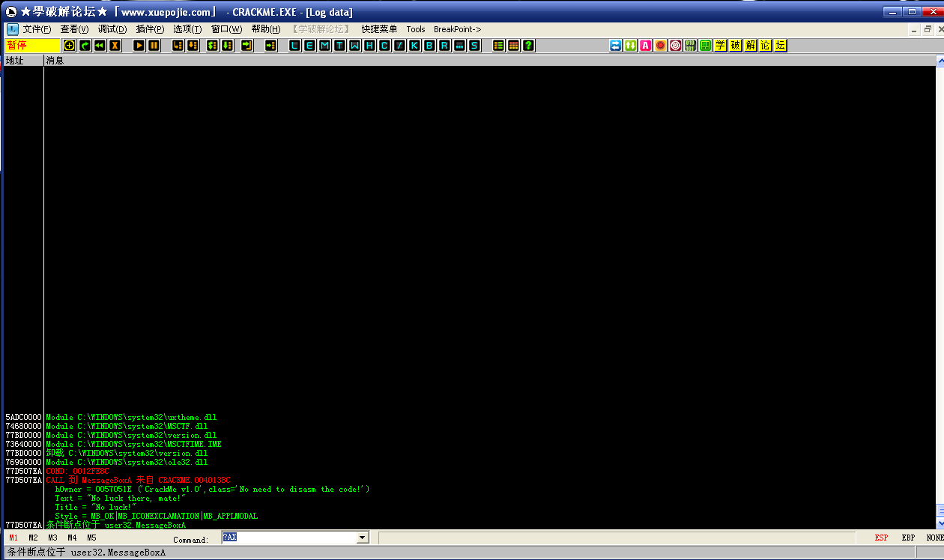Trace into toolbar icon
The width and height of the screenshot is (944, 560).
point(212,46)
